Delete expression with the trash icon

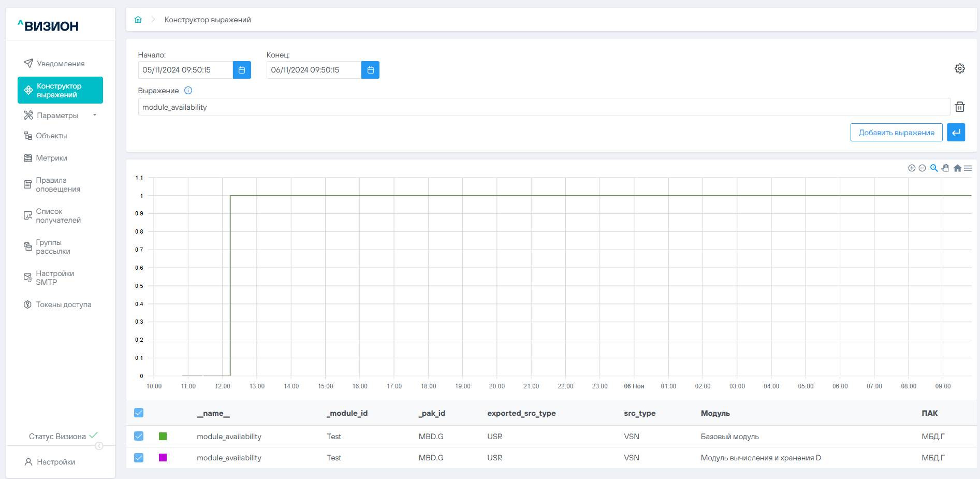(x=959, y=107)
